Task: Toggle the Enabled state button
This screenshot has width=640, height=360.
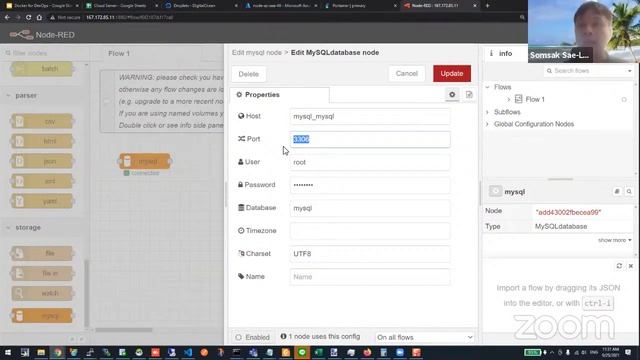Action: pyautogui.click(x=253, y=337)
